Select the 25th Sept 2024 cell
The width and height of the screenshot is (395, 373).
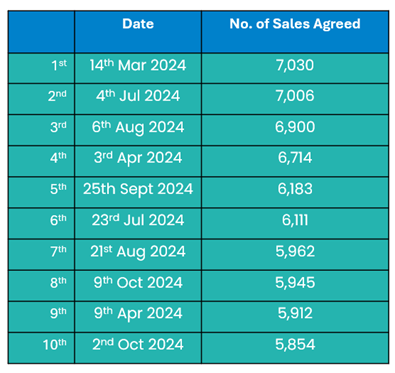click(138, 192)
